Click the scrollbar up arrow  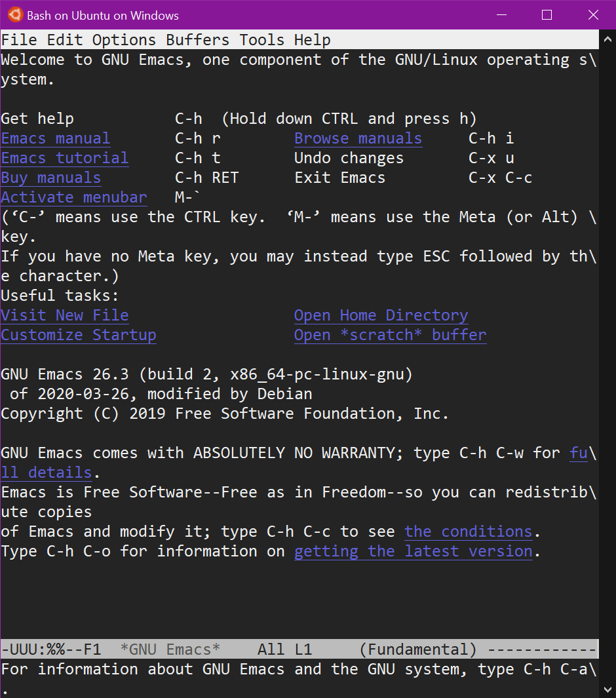[607, 39]
